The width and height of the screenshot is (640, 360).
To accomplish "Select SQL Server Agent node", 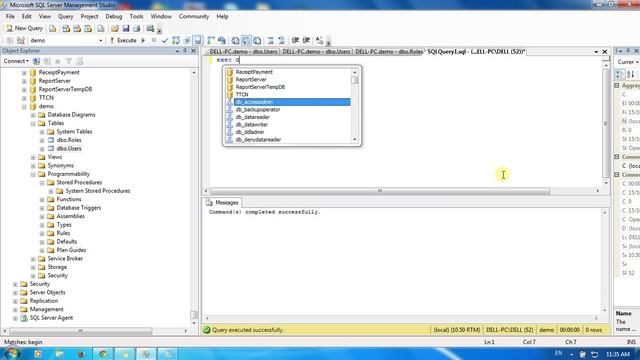I will [51, 318].
